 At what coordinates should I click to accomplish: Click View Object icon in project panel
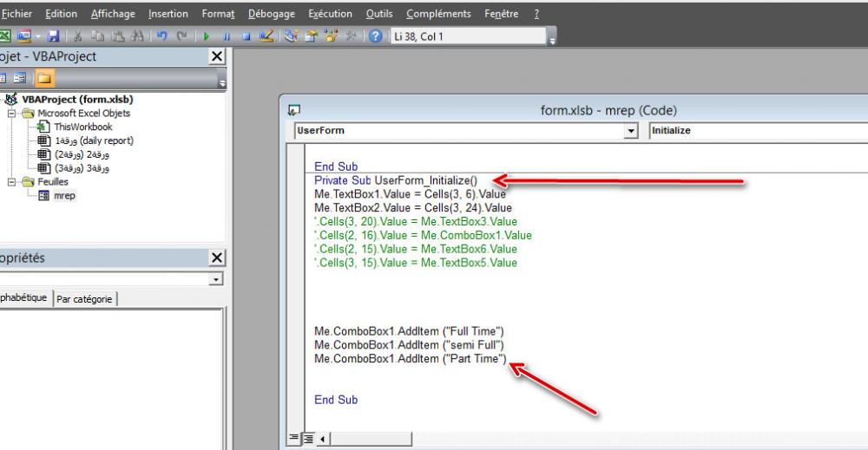[20, 78]
